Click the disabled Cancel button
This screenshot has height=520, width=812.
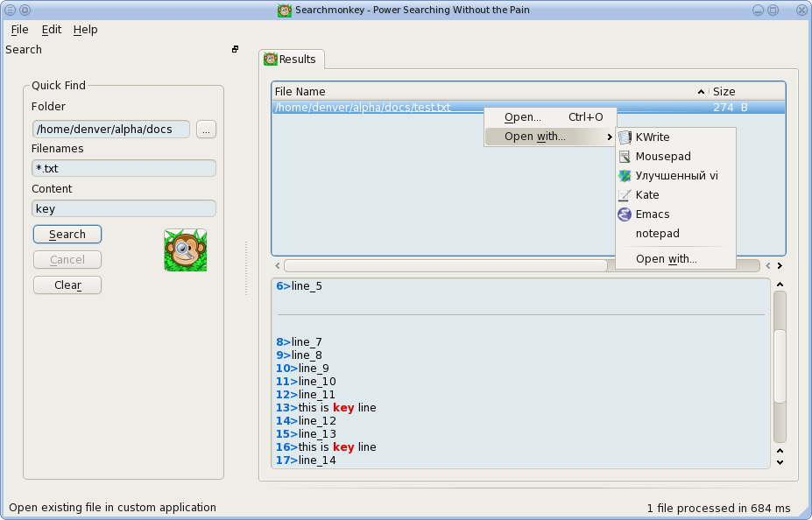click(x=67, y=260)
